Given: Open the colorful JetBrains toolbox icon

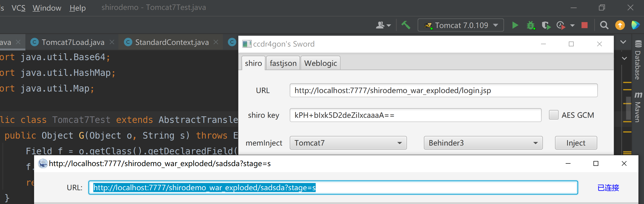Looking at the screenshot, I should pyautogui.click(x=635, y=25).
